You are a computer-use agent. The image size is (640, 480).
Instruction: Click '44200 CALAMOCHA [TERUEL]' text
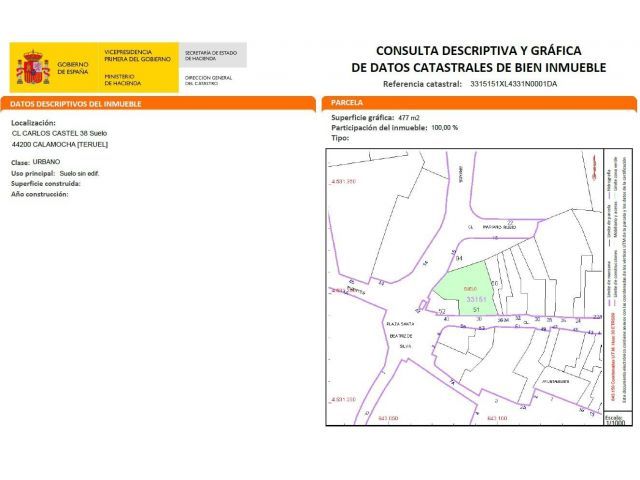(60, 144)
